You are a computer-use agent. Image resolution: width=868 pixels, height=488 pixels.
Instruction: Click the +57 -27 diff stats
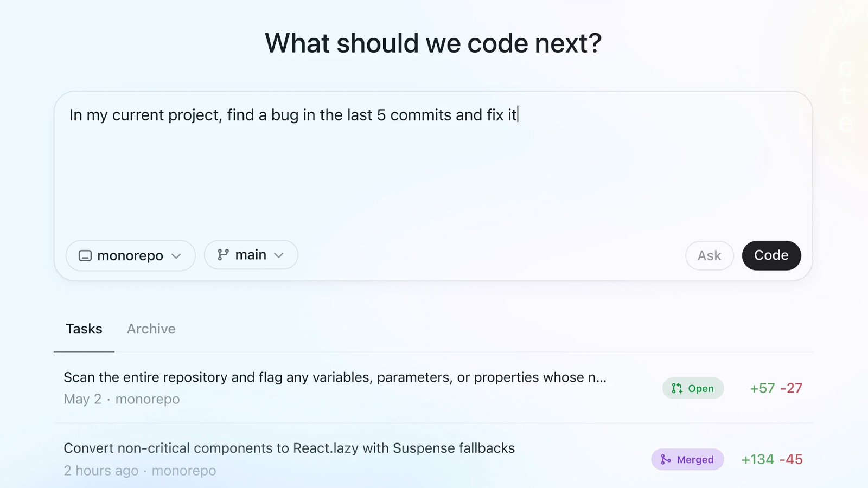tap(776, 388)
